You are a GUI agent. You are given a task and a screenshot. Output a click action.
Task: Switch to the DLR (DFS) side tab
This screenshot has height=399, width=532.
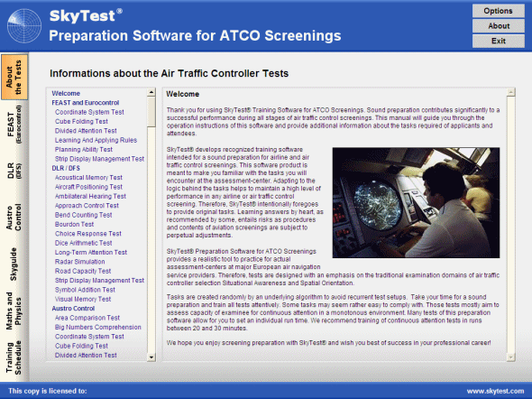point(14,171)
